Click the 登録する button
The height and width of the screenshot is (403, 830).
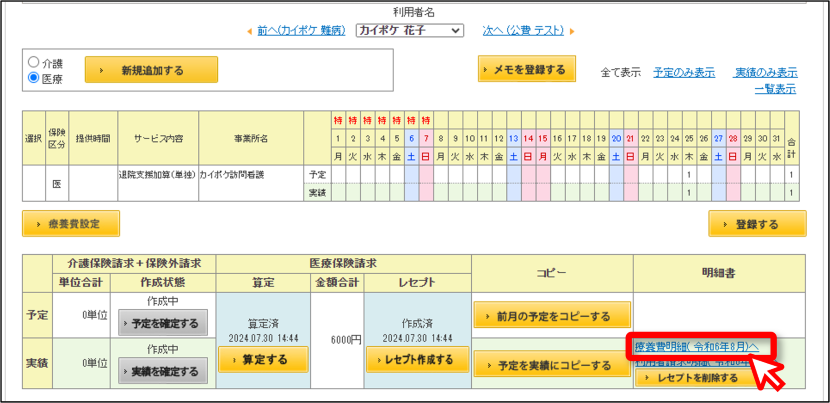(x=757, y=223)
